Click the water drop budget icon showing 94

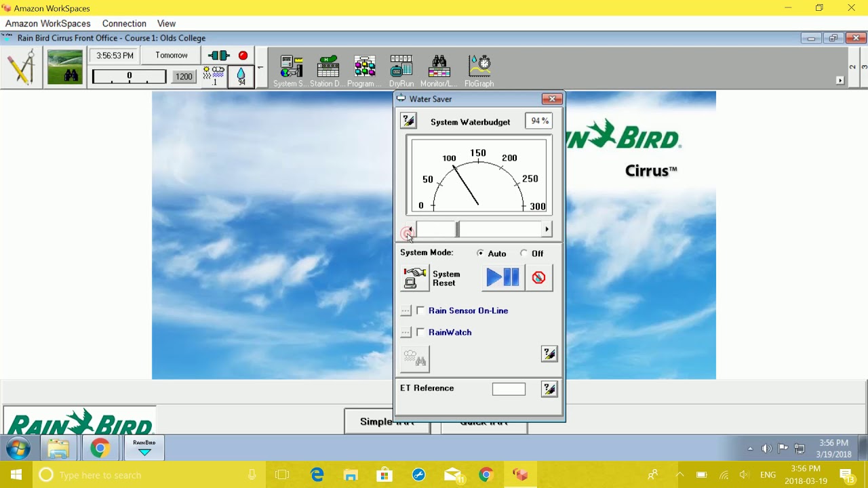tap(241, 76)
